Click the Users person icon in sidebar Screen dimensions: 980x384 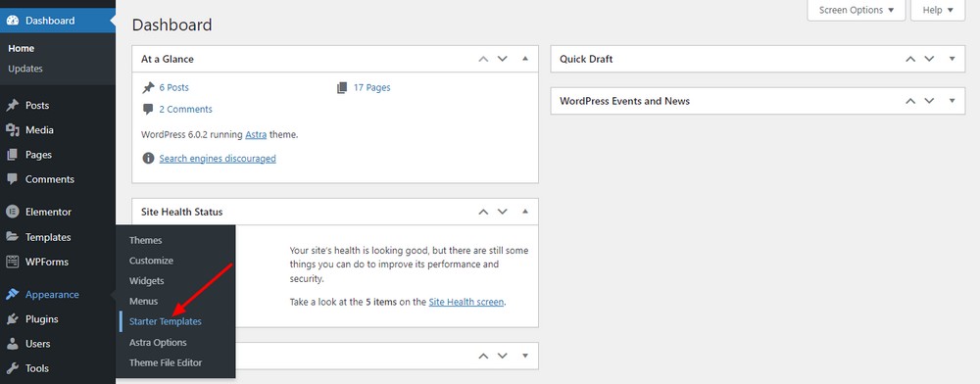13,344
